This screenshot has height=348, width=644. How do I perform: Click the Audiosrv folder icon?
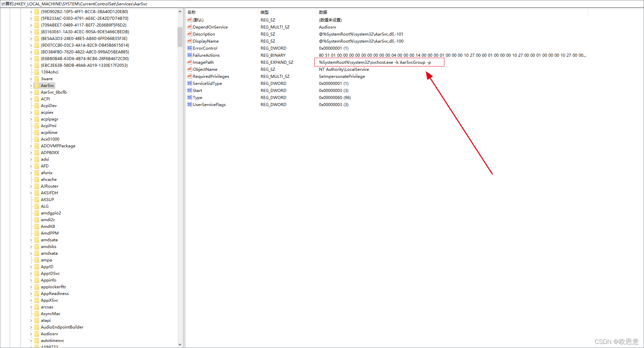click(37, 334)
